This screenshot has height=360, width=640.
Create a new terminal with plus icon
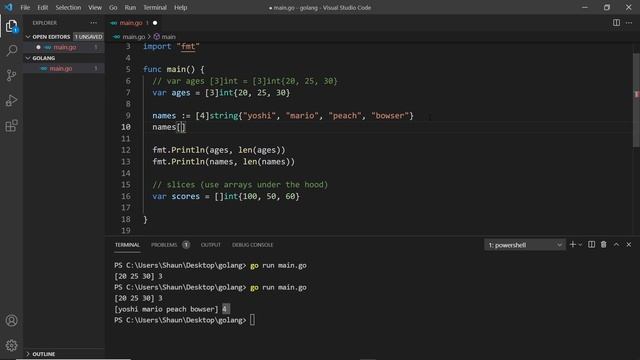pyautogui.click(x=573, y=244)
